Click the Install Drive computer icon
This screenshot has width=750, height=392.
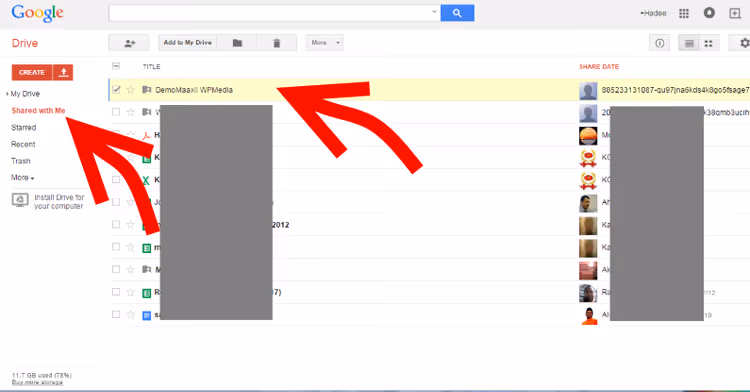coord(20,200)
